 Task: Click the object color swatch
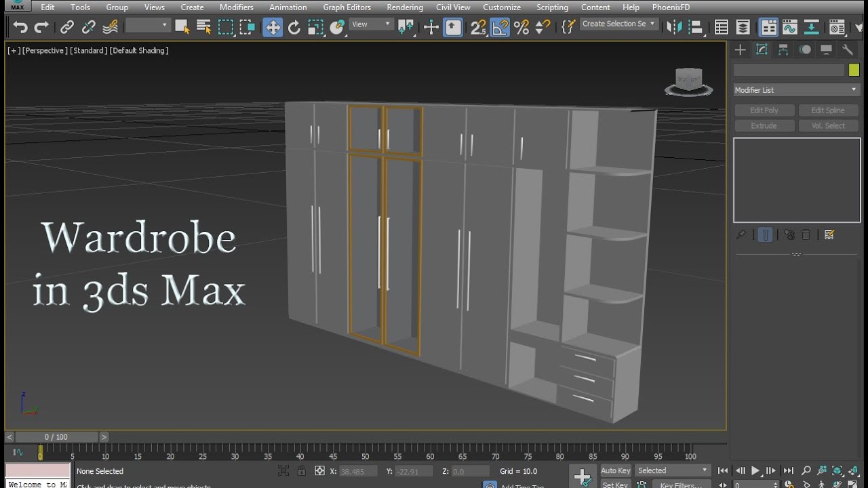(854, 70)
